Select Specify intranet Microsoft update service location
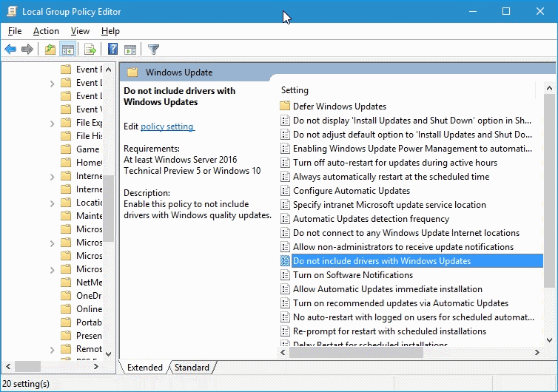The height and width of the screenshot is (392, 558). point(389,205)
